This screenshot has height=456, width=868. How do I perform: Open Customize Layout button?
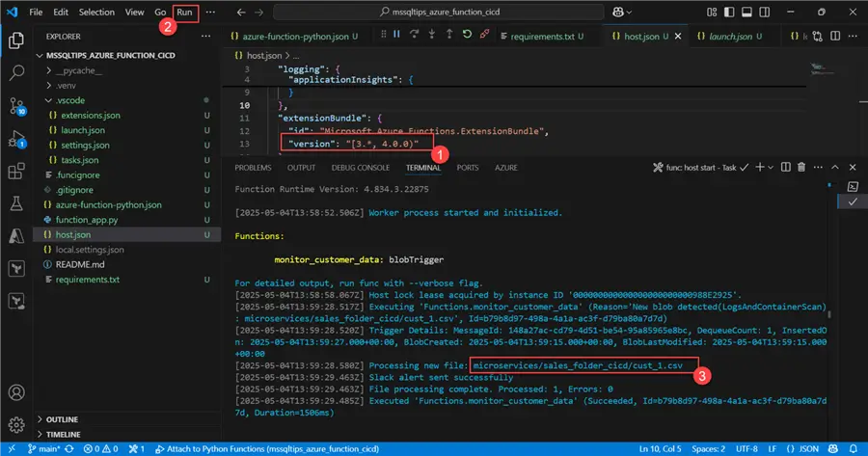[x=712, y=13]
